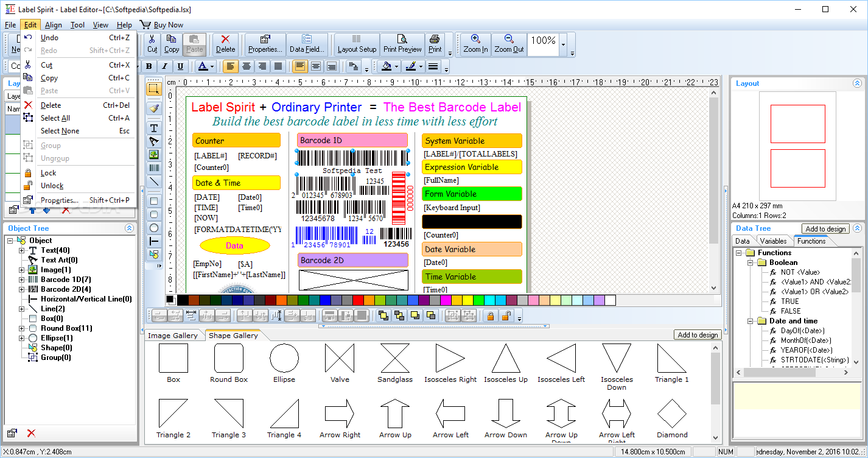This screenshot has width=868, height=458.
Task: Switch to the Variables tab in Data Tree
Action: 773,241
